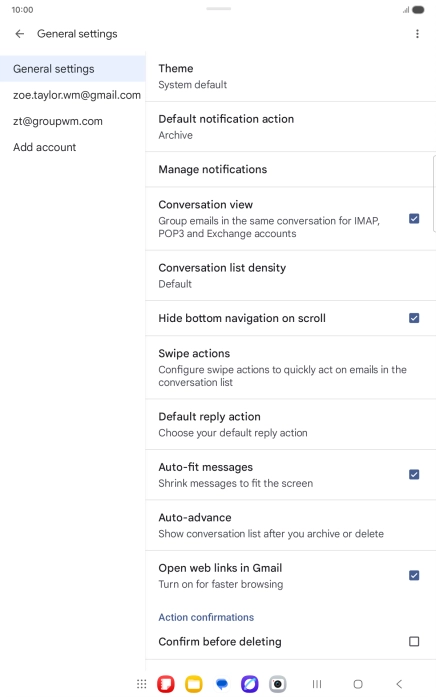The image size is (436, 697).
Task: Open Conversation list density options
Action: [291, 276]
